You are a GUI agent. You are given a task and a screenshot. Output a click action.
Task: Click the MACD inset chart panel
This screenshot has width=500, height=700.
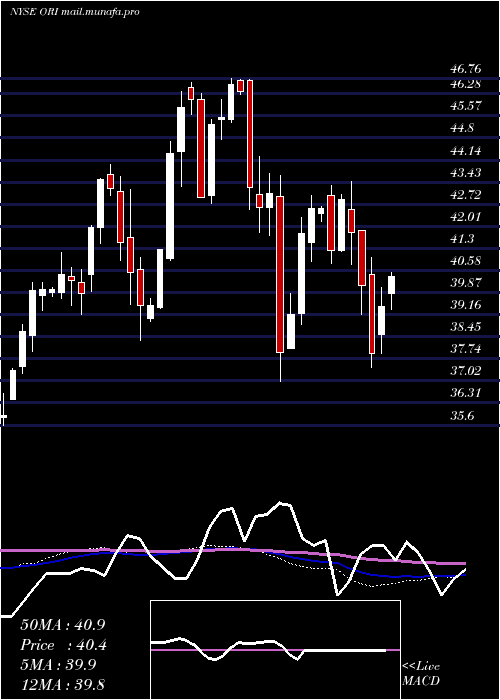point(275,650)
